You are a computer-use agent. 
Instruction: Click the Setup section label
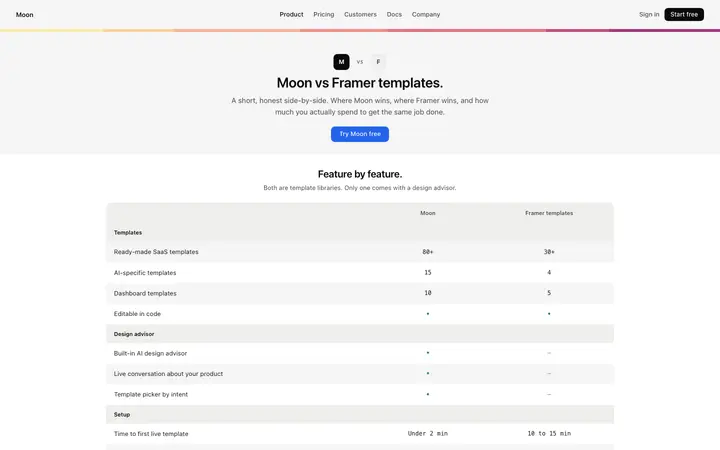[x=122, y=415]
